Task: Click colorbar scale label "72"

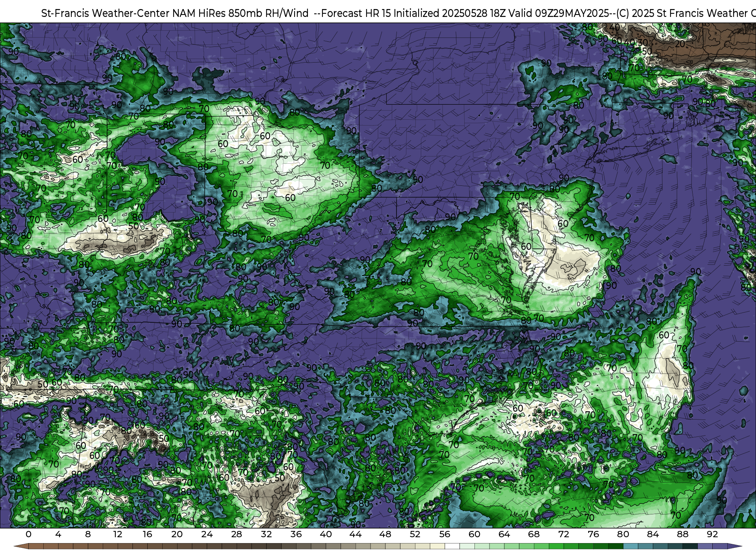Action: 563,534
